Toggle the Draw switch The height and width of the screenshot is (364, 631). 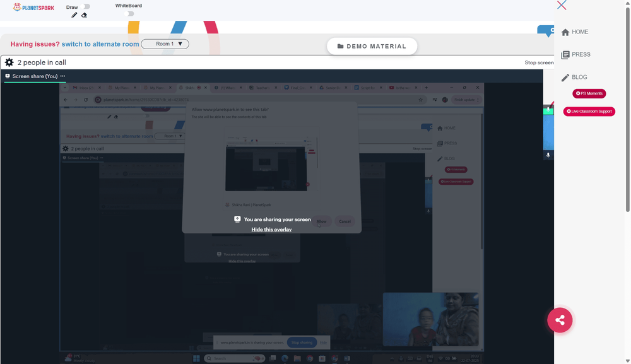pos(85,6)
